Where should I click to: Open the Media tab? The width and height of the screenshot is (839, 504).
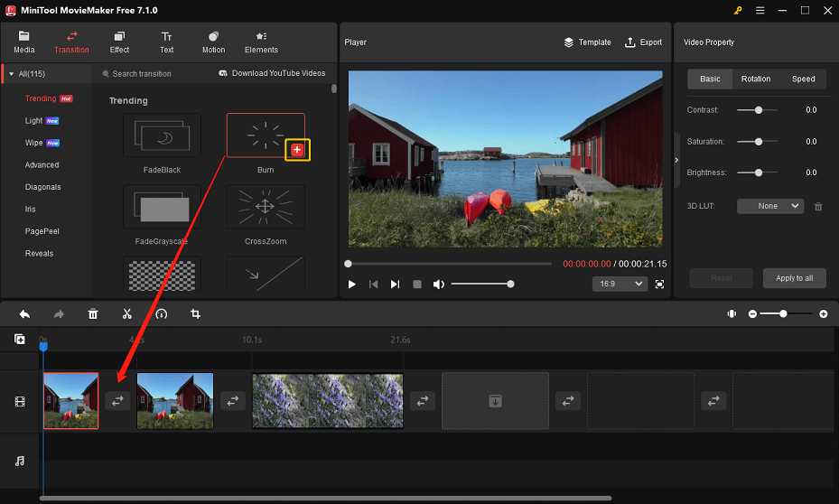coord(23,42)
